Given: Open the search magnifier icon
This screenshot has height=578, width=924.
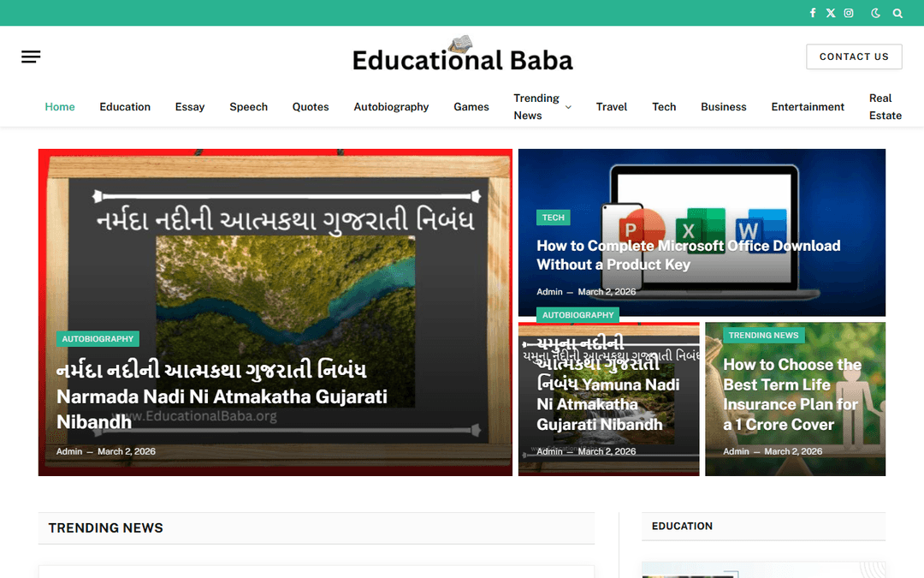Looking at the screenshot, I should 897,13.
